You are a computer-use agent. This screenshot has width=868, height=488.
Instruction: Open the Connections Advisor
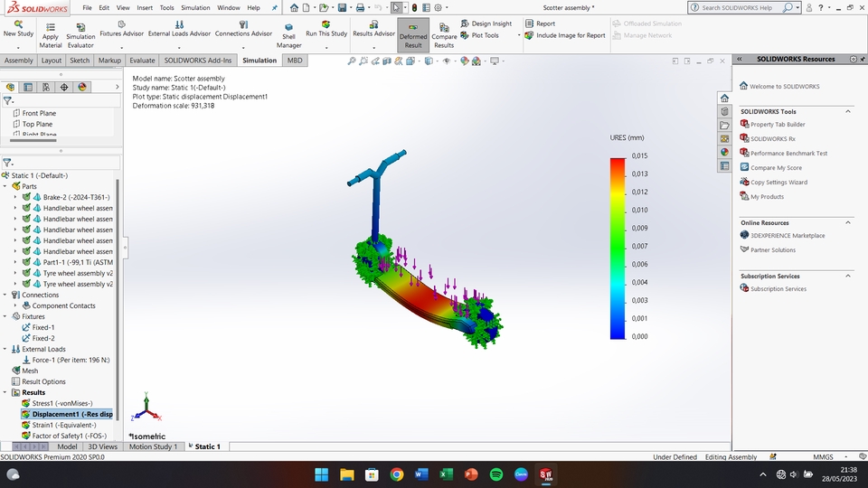coord(243,29)
